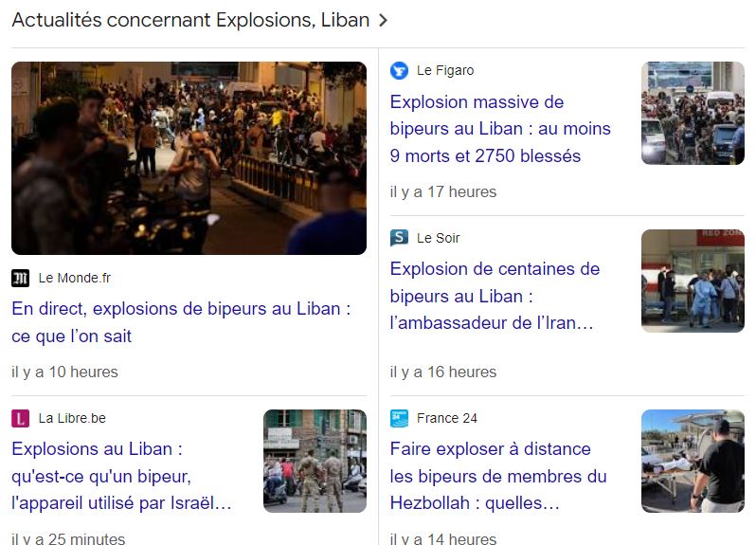Image resolution: width=756 pixels, height=545 pixels.
Task: Click the Le Figaro article thumbnail image
Action: point(693,114)
